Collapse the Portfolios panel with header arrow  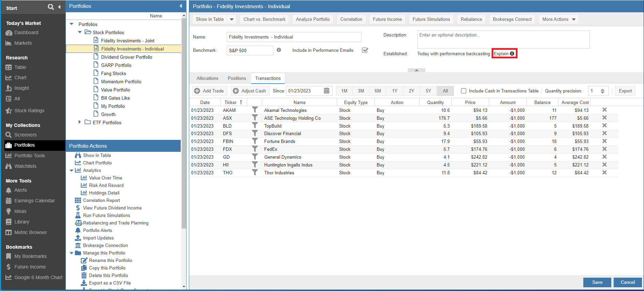coord(181,6)
